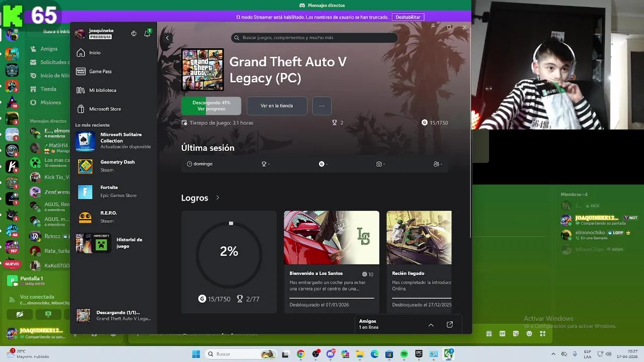The width and height of the screenshot is (644, 362).
Task: Open Bienvenido a Los Santos achievement card
Action: (332, 261)
